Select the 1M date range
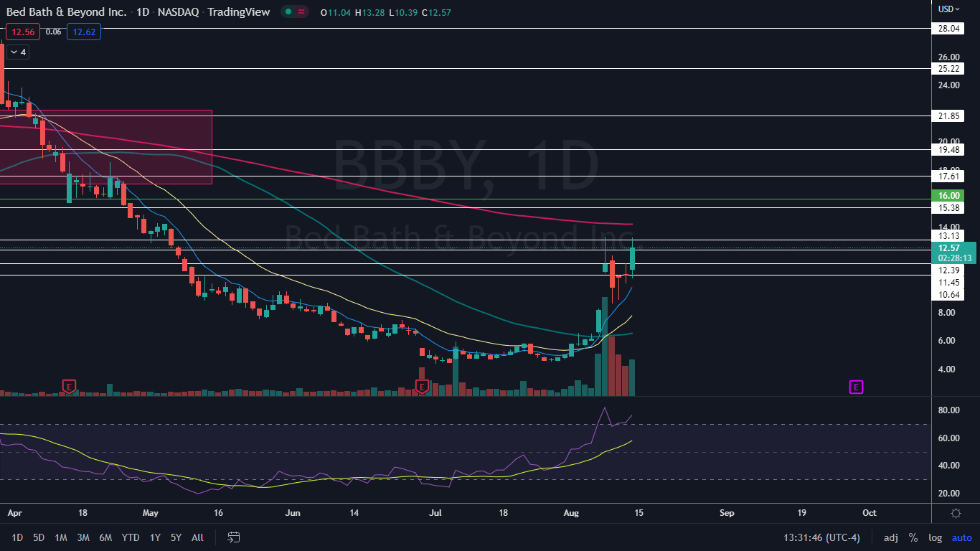Screen dimensions: 980x551 [61, 537]
